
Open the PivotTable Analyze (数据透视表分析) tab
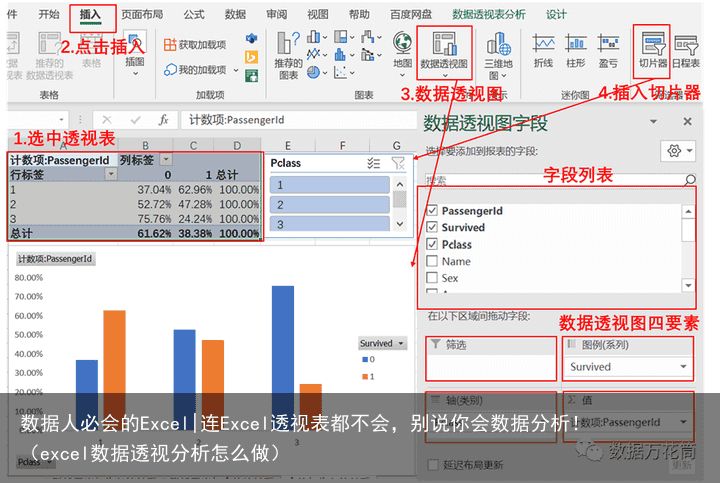[489, 15]
